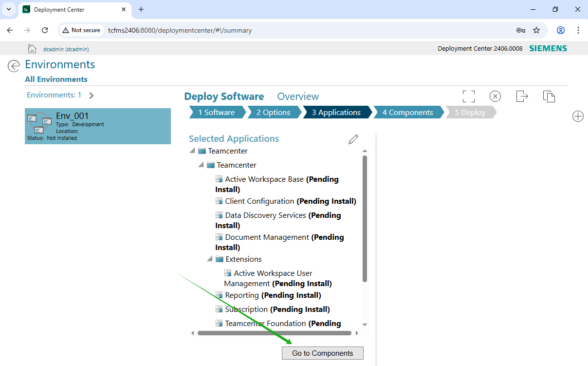Click the Deployment Center 2406.0008 version text
588x366 pixels.
click(x=480, y=48)
